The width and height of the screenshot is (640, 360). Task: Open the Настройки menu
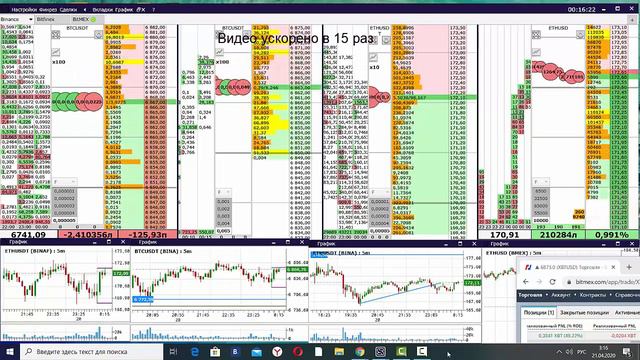pos(25,9)
